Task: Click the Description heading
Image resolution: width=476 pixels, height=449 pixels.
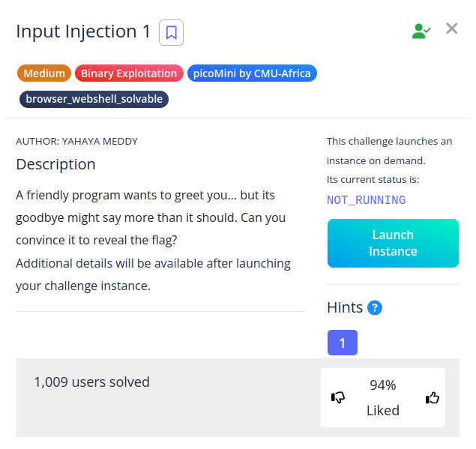Action: tap(55, 164)
